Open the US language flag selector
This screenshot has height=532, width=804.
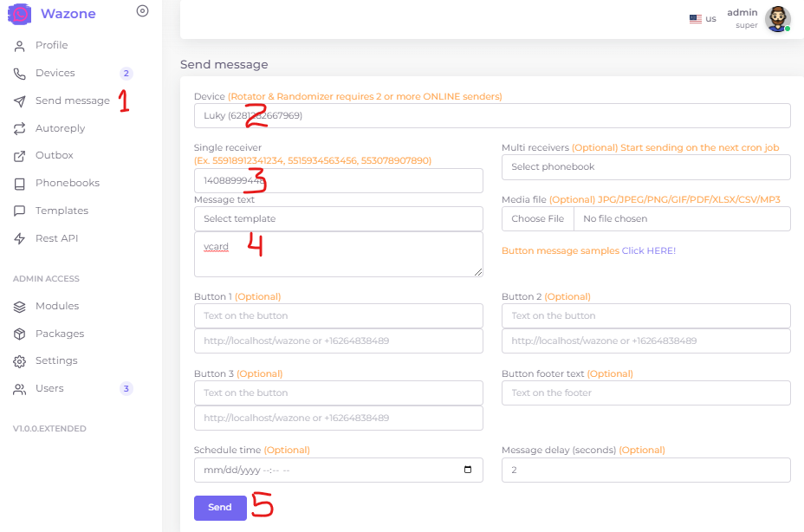[703, 18]
